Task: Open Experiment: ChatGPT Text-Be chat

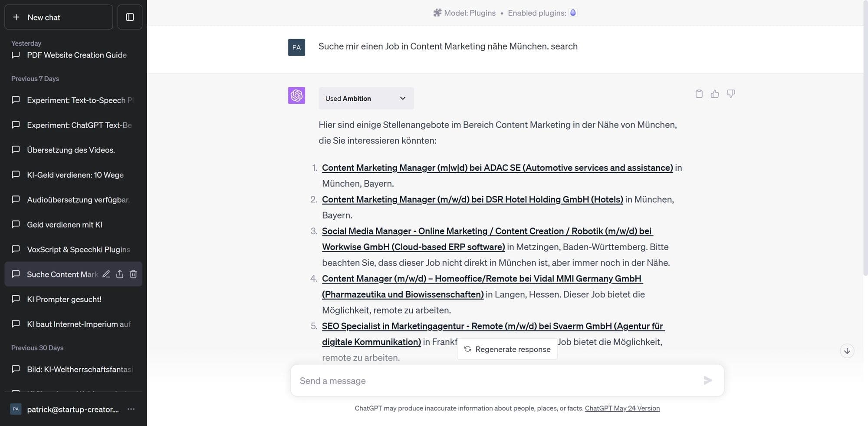Action: pyautogui.click(x=73, y=125)
